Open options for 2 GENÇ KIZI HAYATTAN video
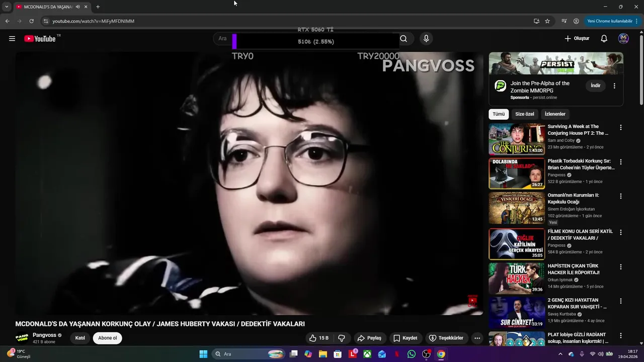 620,301
